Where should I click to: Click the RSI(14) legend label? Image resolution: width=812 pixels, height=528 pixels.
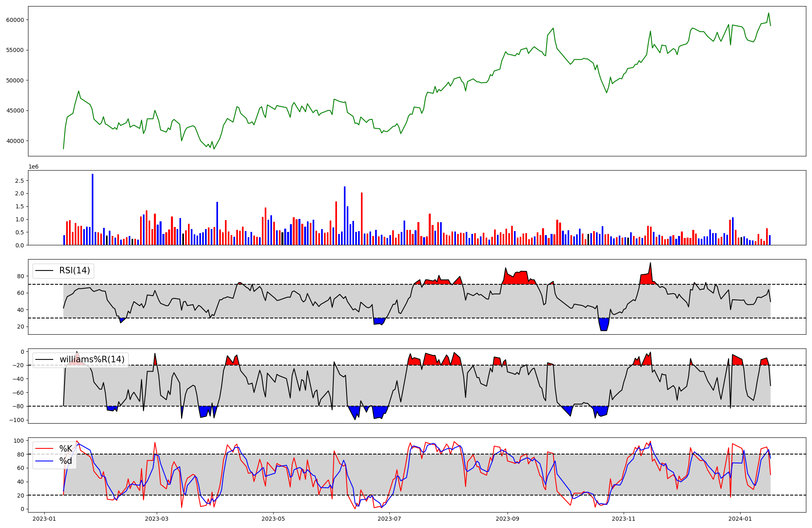(x=75, y=270)
